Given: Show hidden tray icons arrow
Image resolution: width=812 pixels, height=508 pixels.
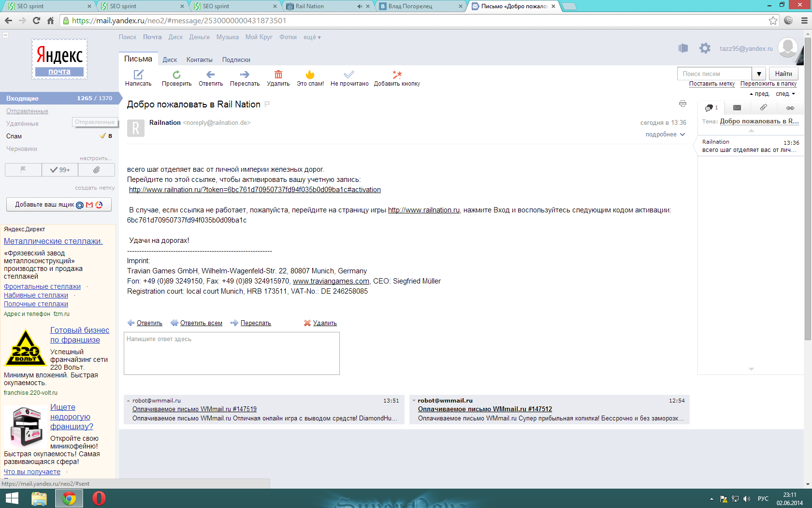Looking at the screenshot, I should (x=711, y=499).
